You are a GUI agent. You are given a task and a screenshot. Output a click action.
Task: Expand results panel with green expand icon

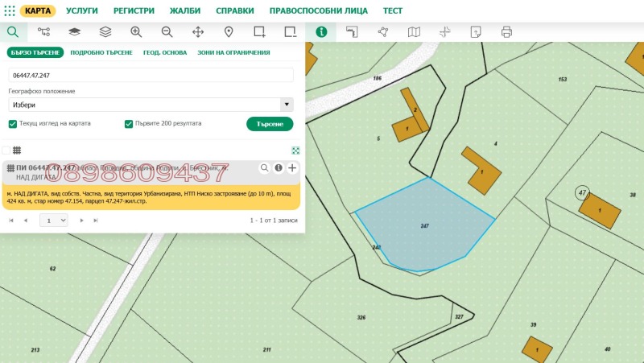point(295,151)
